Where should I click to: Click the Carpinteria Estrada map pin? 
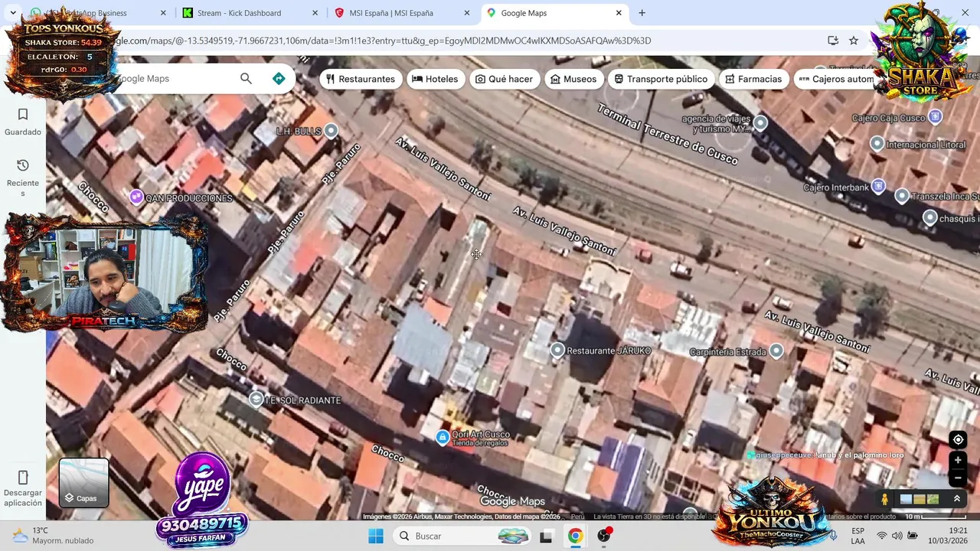click(776, 350)
